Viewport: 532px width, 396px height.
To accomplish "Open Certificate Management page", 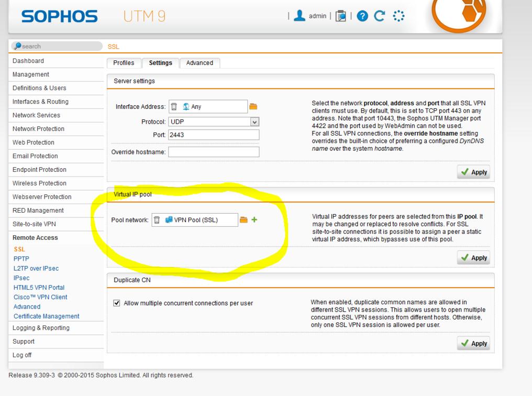I will click(x=47, y=316).
